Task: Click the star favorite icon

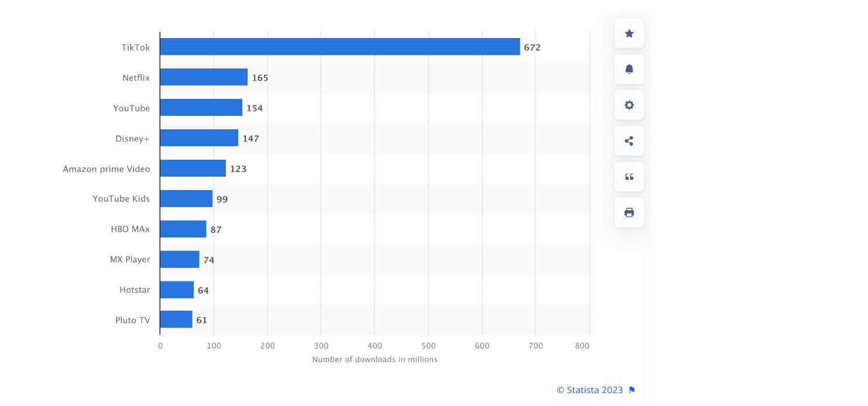Action: 629,33
